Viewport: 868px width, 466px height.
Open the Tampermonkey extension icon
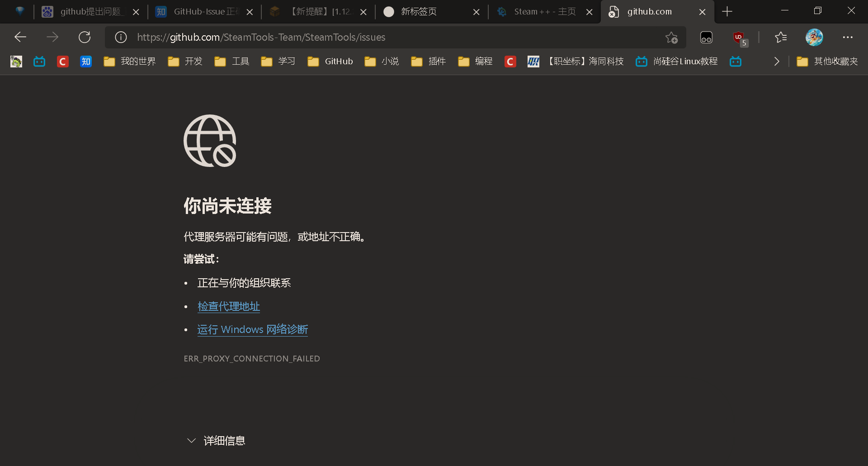coord(706,38)
